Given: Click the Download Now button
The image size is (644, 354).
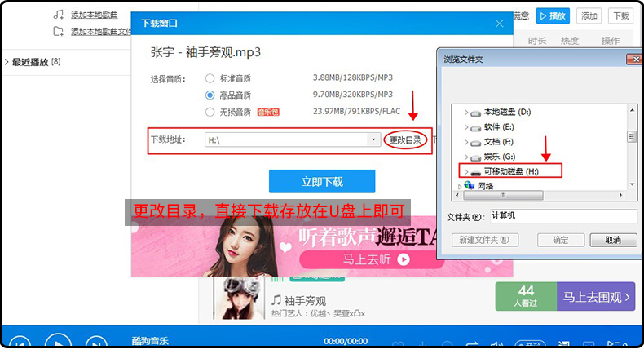Looking at the screenshot, I should (x=322, y=181).
